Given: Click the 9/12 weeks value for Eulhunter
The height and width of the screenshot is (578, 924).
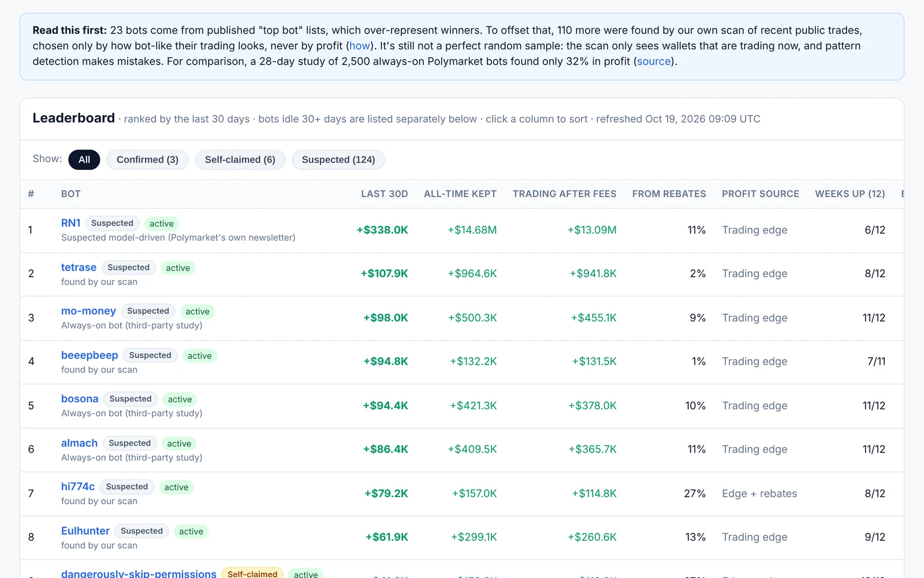Looking at the screenshot, I should pyautogui.click(x=875, y=537).
